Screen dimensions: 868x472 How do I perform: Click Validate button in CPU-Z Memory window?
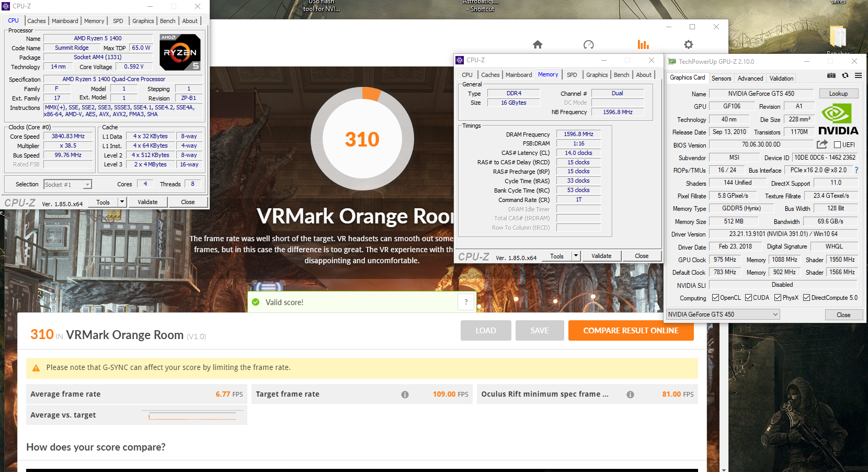tap(601, 256)
